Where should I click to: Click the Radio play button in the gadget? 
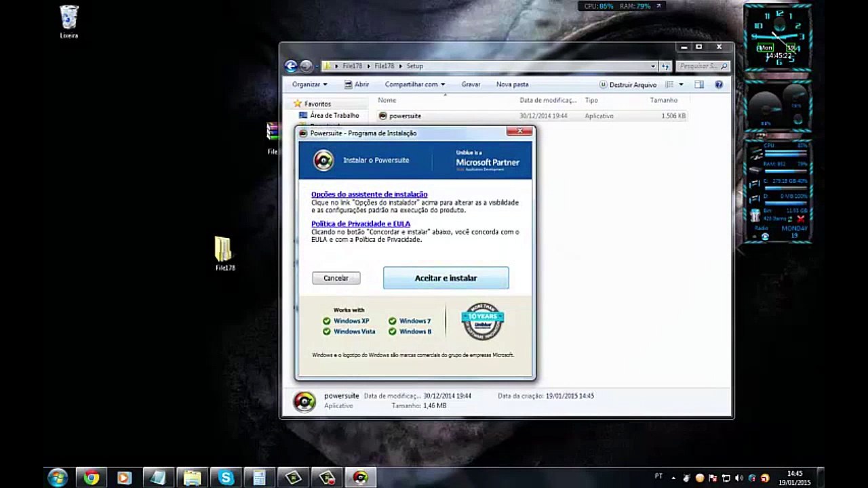765,237
